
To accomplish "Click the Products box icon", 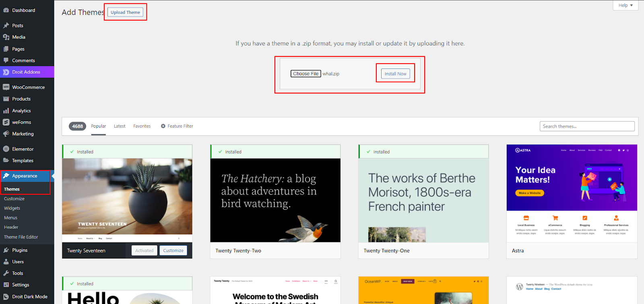I will click(6, 99).
